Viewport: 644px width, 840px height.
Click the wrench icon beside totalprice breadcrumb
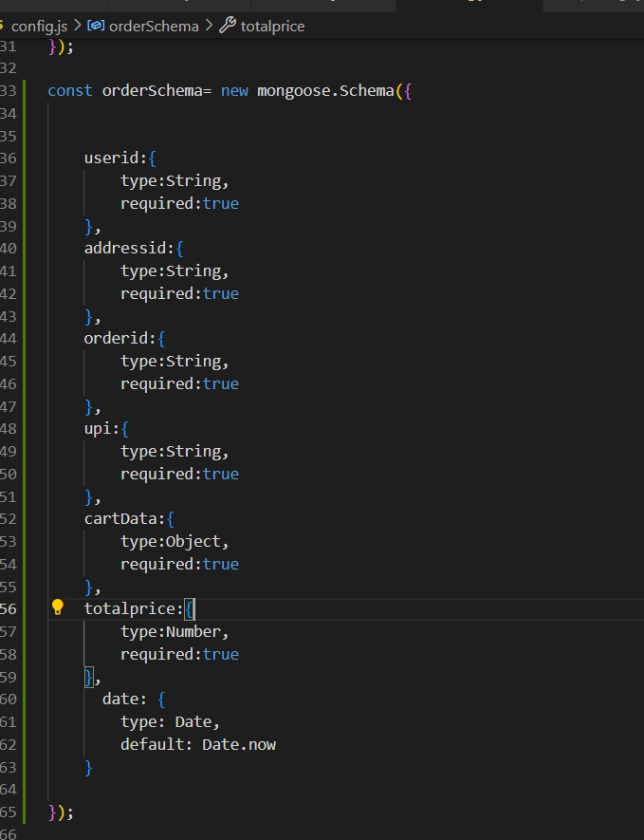(x=228, y=26)
